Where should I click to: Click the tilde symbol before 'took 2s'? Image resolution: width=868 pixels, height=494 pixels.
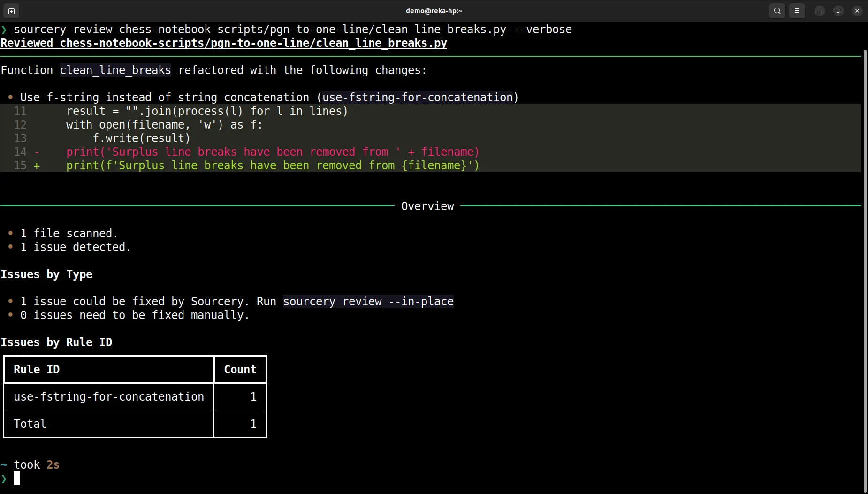(x=4, y=464)
